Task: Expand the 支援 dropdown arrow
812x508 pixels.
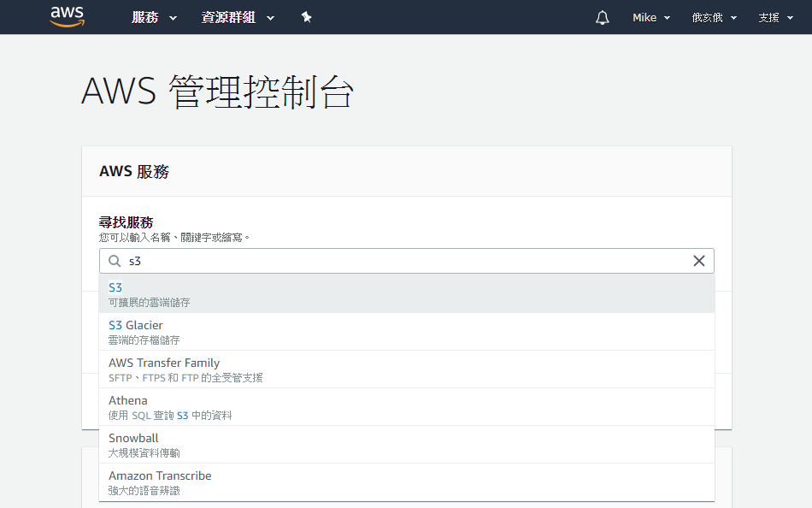Action: tap(791, 18)
